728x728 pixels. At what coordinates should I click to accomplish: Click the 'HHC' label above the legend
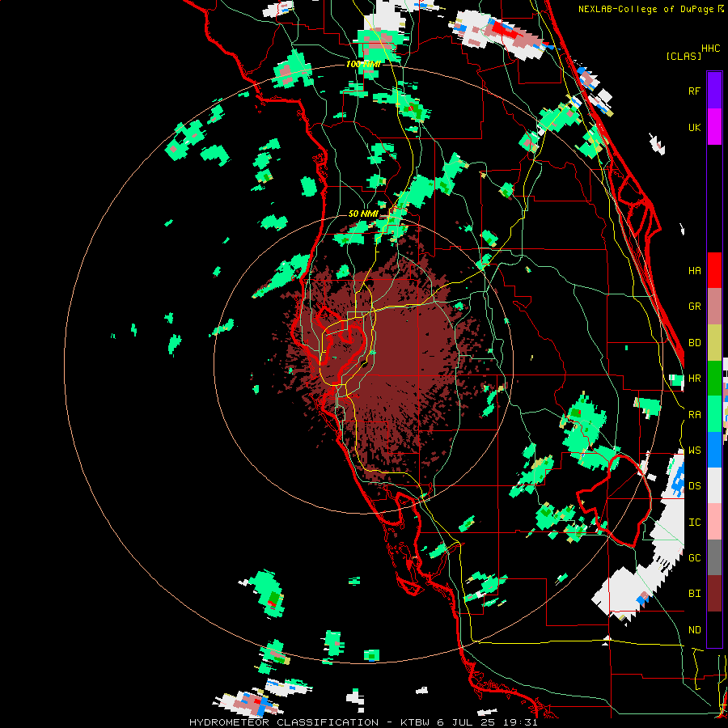pyautogui.click(x=710, y=48)
